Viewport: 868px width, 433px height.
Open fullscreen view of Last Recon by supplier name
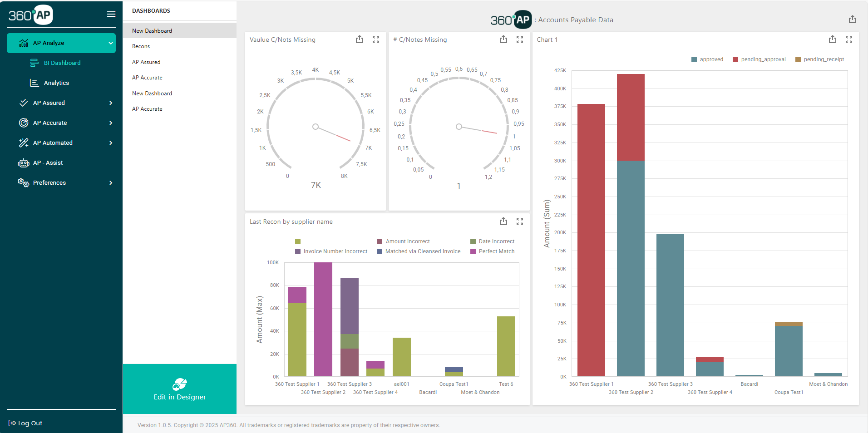[519, 221]
